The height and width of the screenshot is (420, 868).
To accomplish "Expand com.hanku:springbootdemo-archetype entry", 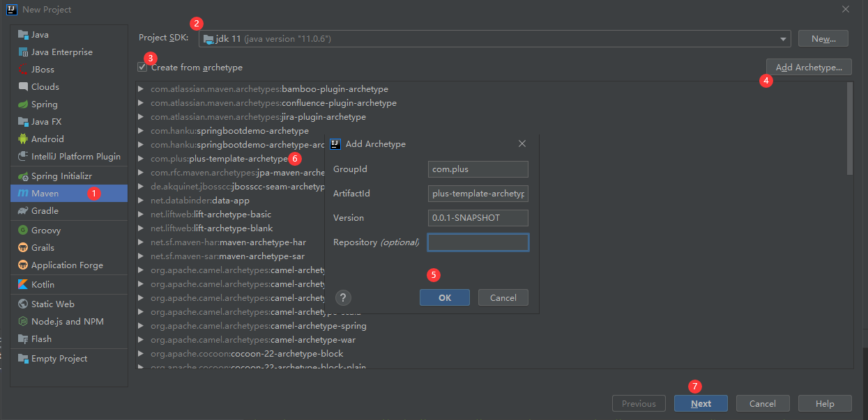I will pos(141,131).
